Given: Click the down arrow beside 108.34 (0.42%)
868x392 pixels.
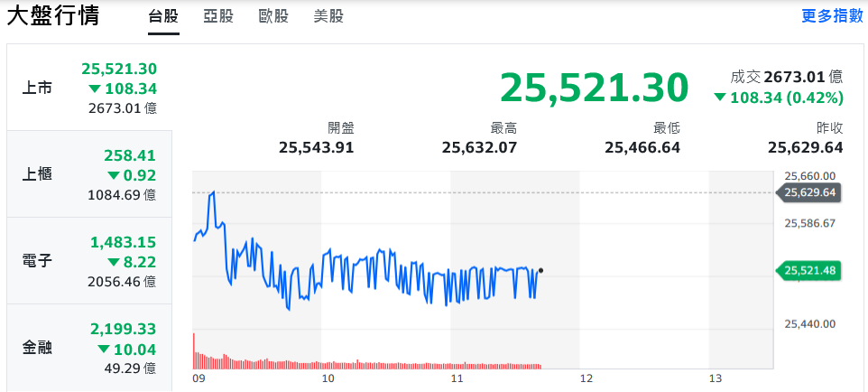Looking at the screenshot, I should (719, 98).
